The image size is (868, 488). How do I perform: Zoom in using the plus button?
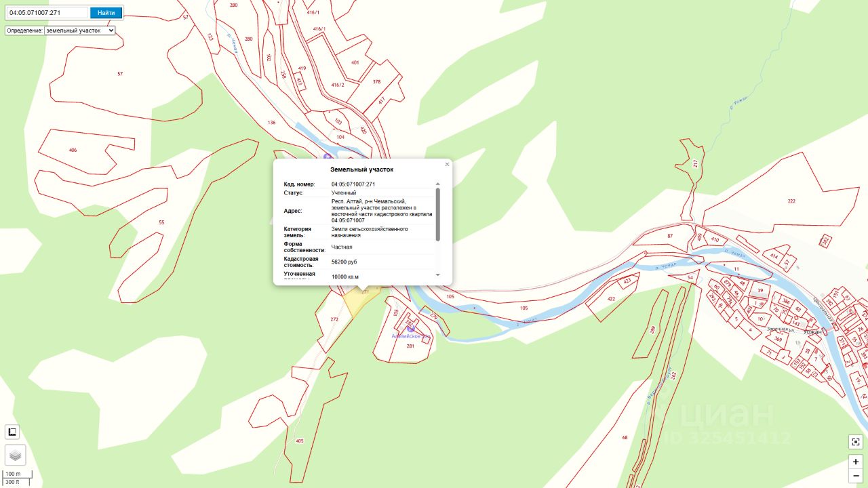tap(856, 462)
